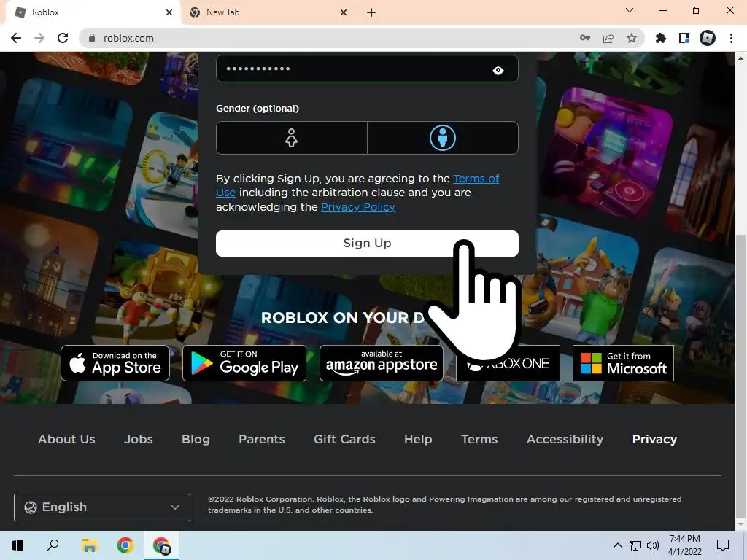Click the Big Ben game thumbnail
747x560 pixels.
(47, 271)
